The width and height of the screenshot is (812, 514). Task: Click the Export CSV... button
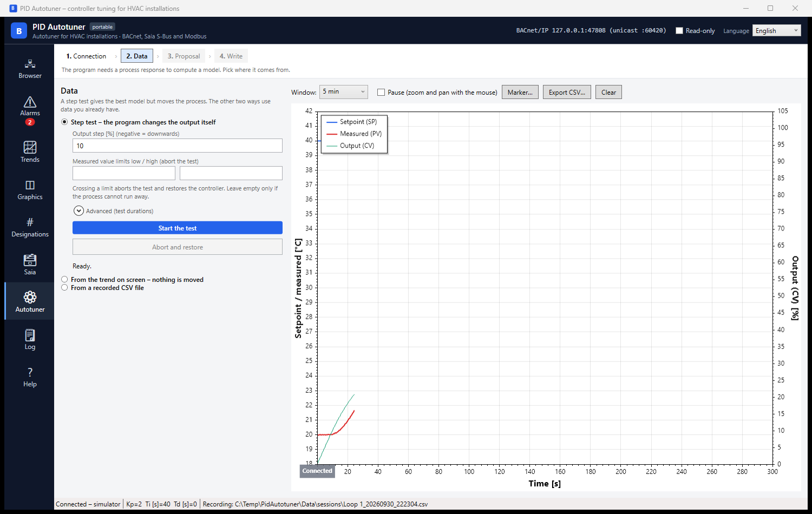click(567, 92)
